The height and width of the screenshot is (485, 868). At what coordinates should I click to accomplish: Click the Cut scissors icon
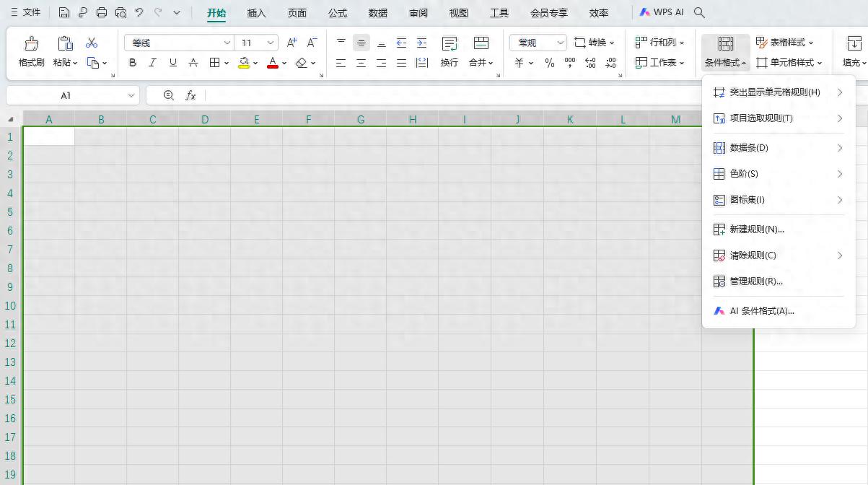92,43
